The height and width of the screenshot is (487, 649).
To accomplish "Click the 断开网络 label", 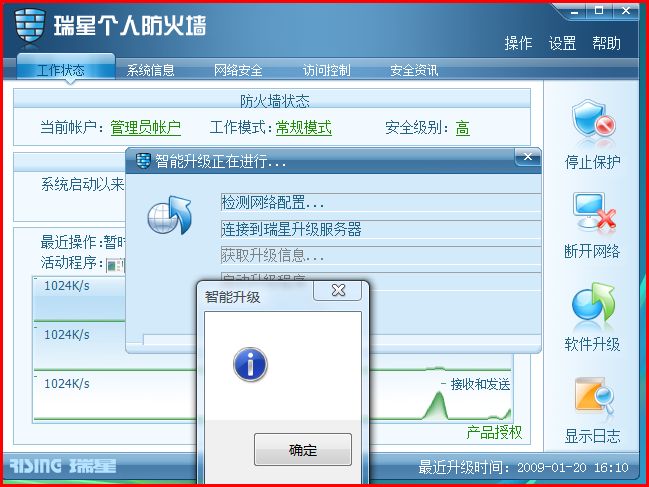I will click(592, 251).
